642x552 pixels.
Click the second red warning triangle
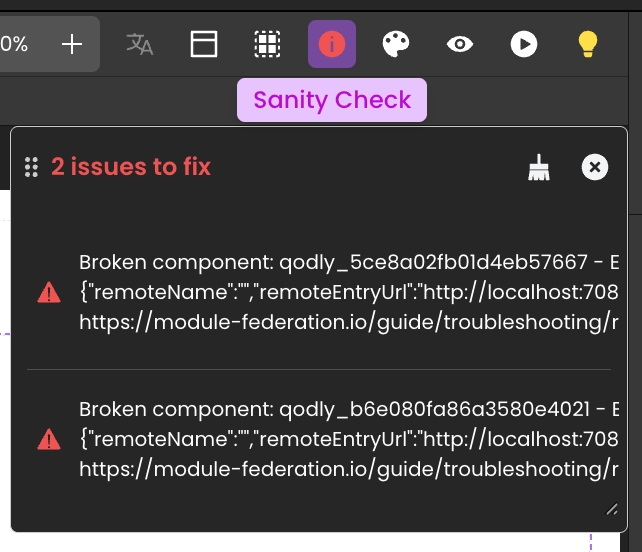(x=48, y=439)
